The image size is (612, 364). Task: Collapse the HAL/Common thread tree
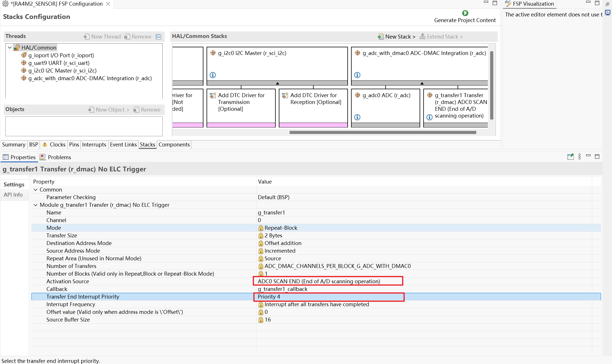click(x=10, y=48)
